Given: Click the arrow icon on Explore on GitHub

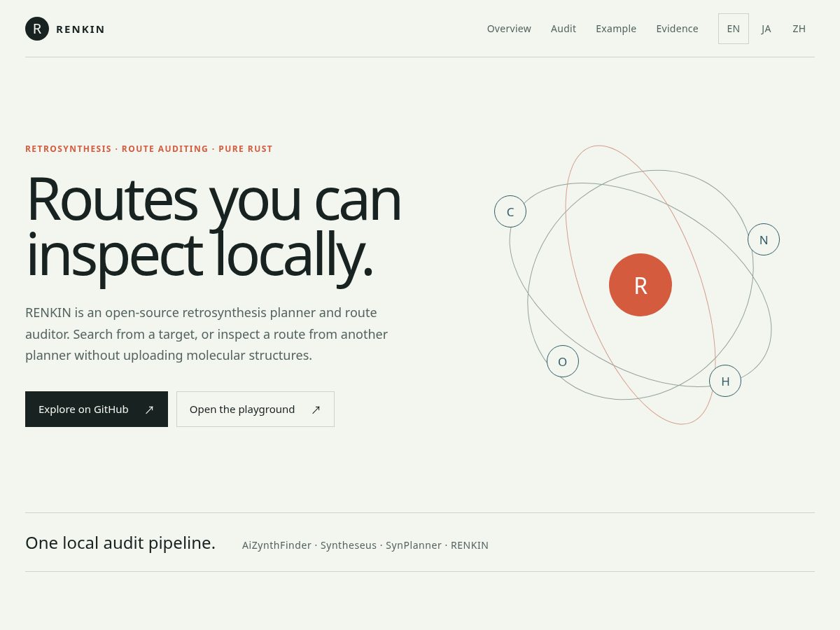Looking at the screenshot, I should click(149, 409).
